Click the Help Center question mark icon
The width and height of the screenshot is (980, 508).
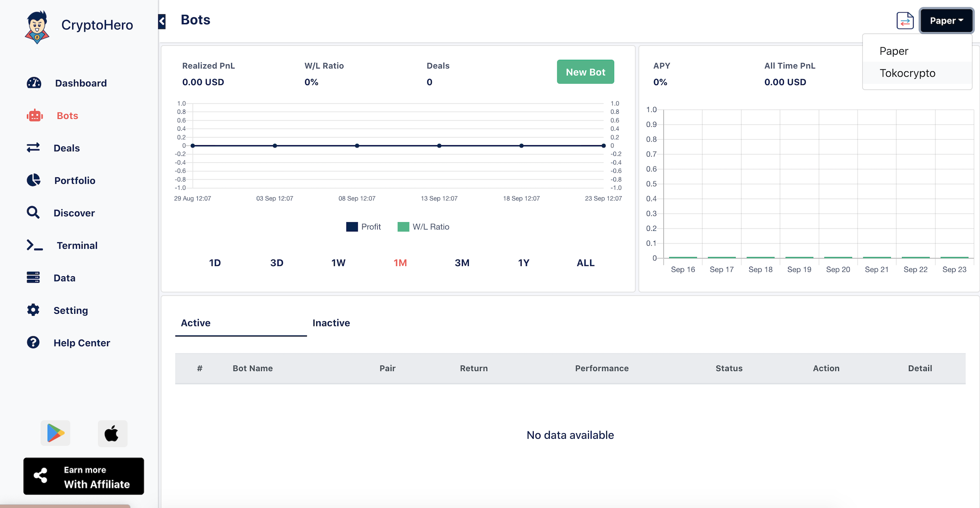click(x=33, y=342)
